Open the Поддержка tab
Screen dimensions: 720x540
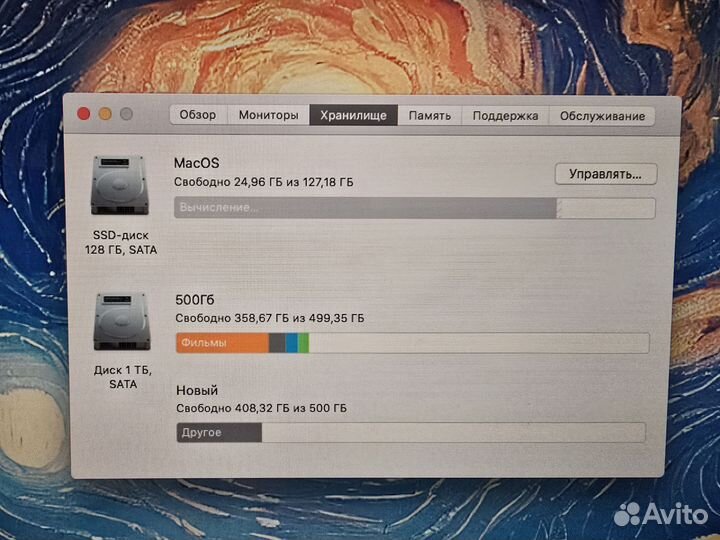(505, 116)
